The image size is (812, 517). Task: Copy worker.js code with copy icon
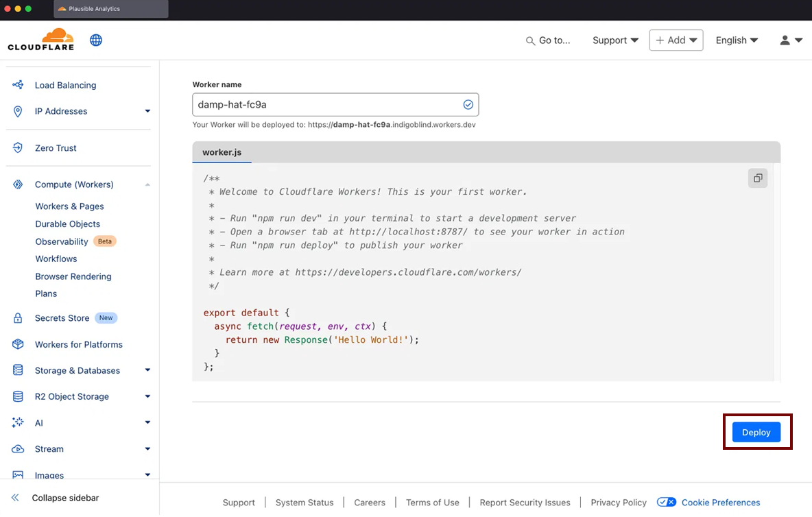(758, 178)
